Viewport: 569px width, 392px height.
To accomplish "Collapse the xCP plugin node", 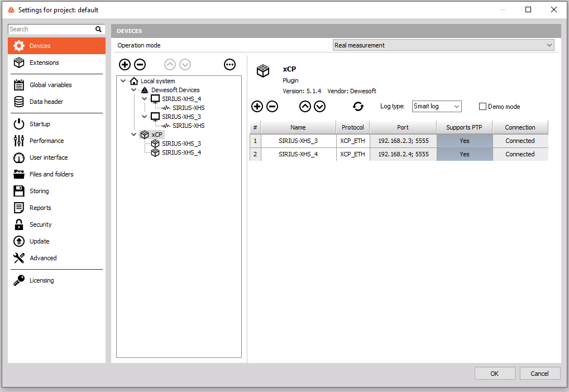I will (x=133, y=134).
